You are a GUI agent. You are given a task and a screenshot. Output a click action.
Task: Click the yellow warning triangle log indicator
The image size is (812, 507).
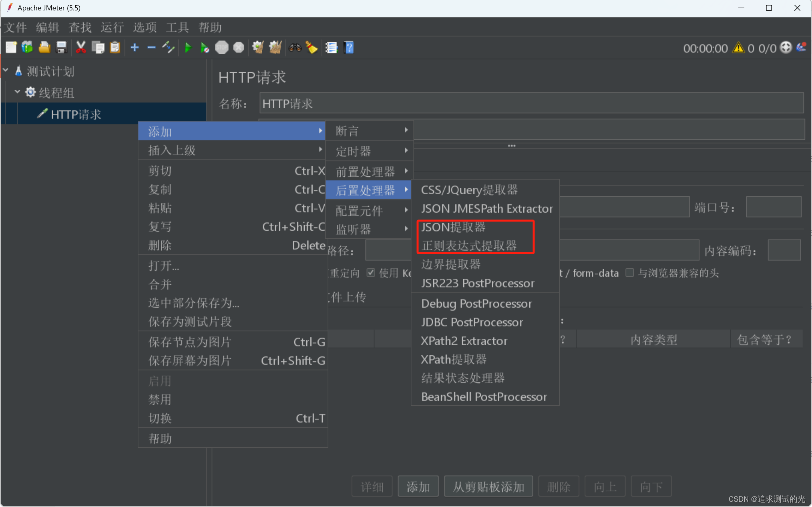pos(738,48)
